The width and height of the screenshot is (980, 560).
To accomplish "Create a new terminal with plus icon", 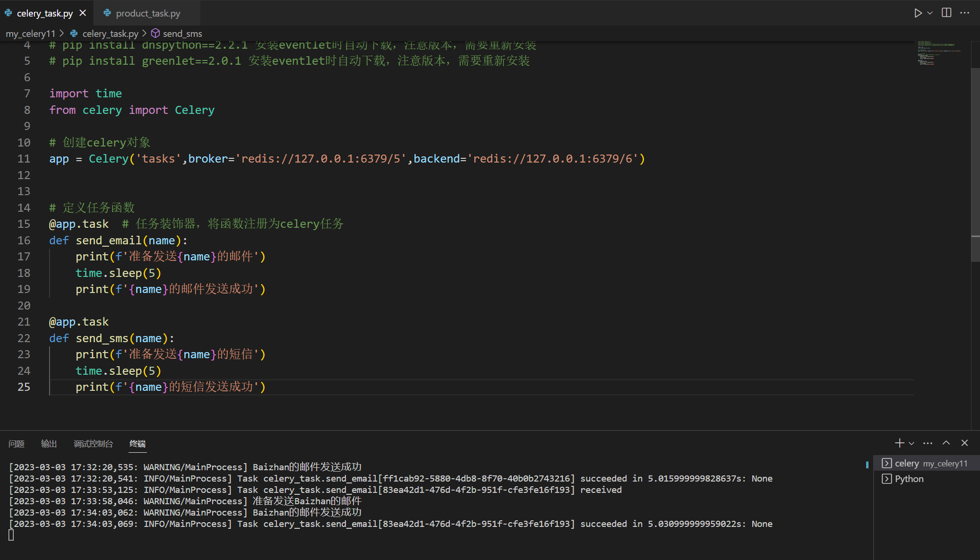I will 899,443.
